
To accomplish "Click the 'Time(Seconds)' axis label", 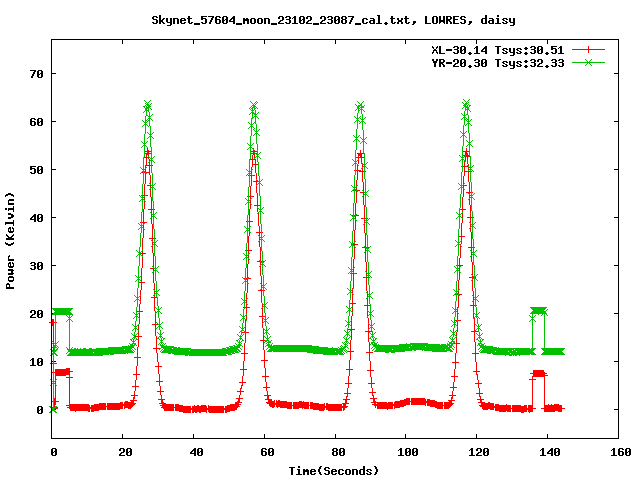I will pyautogui.click(x=333, y=471).
